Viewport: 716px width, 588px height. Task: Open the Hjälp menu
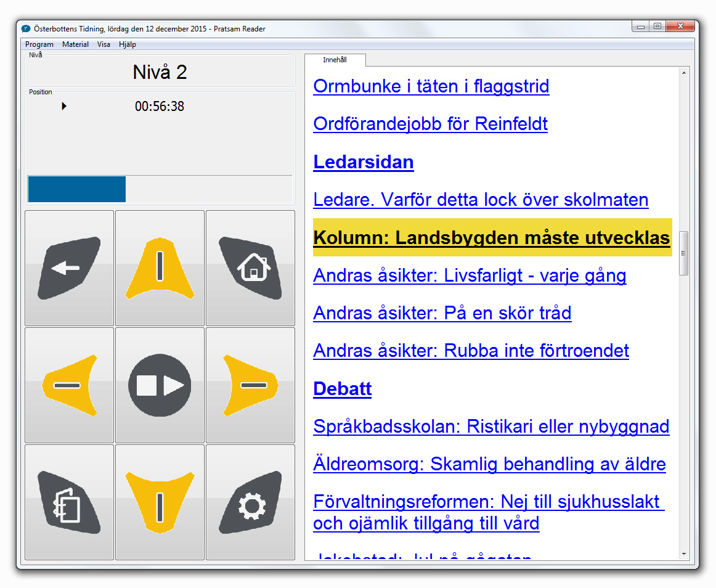tap(128, 44)
